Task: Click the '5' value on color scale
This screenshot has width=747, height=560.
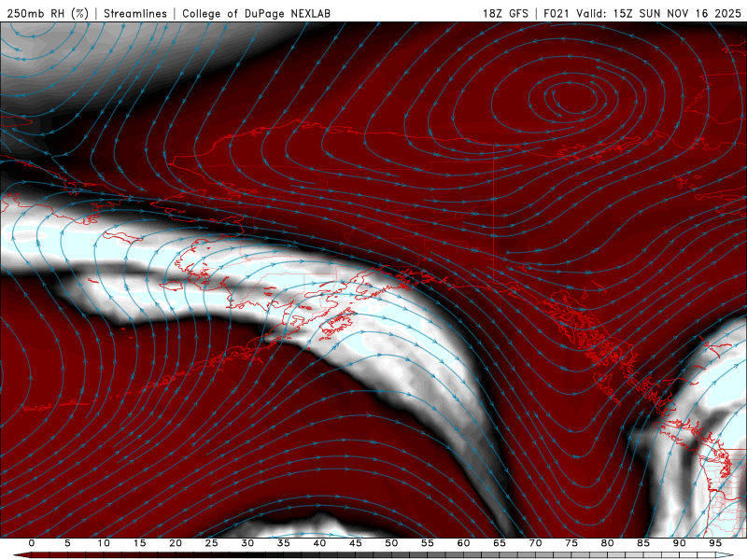Action: pos(67,543)
